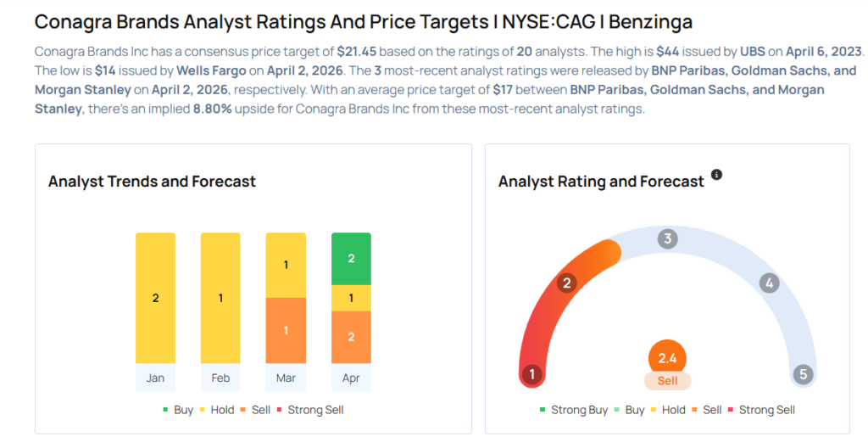Click gauge marker number 2
The height and width of the screenshot is (437, 868).
coord(567,283)
